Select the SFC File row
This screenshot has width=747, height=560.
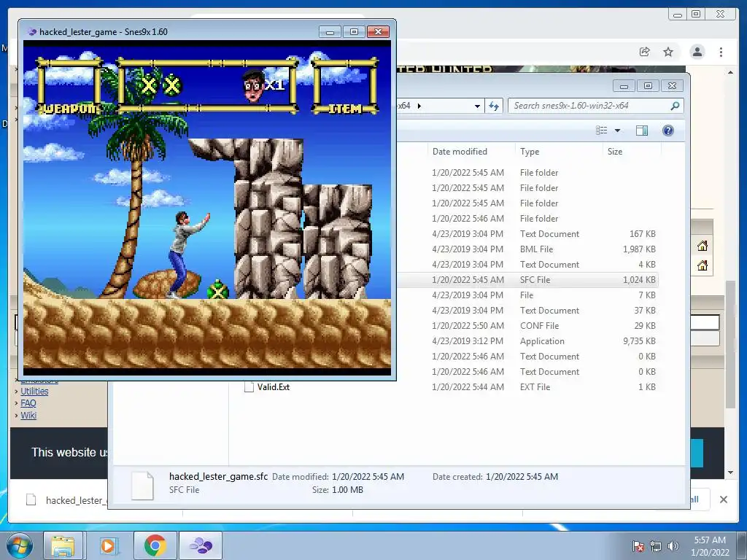click(528, 279)
